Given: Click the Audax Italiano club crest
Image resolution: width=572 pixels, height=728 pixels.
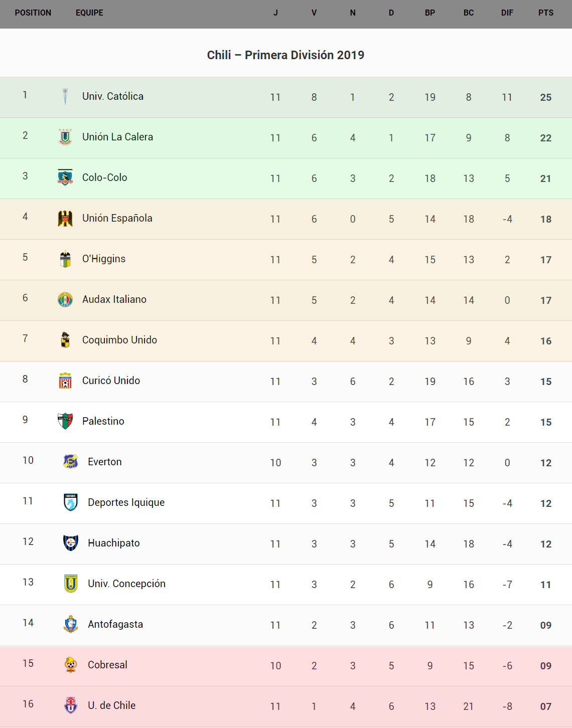Looking at the screenshot, I should tap(65, 299).
